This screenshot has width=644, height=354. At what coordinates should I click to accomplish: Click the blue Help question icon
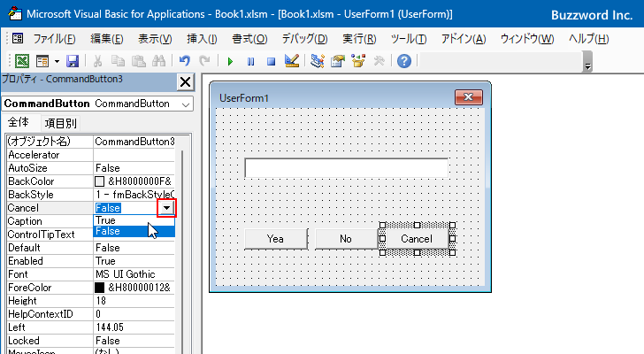pos(404,61)
